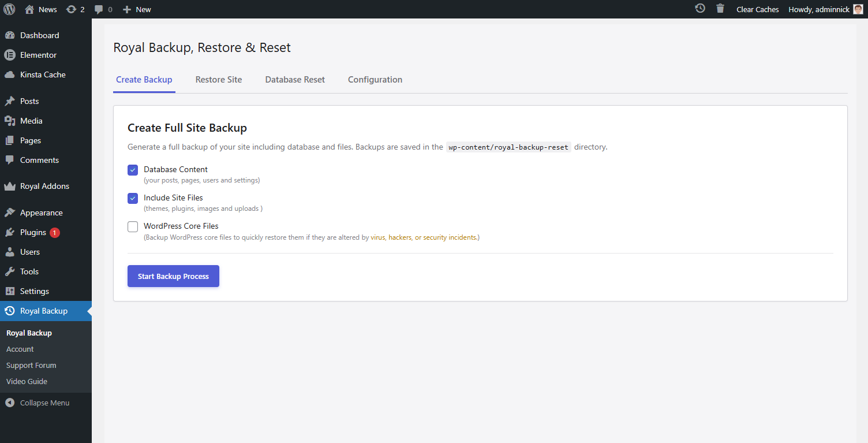Switch to the Restore Site tab

[x=219, y=80]
